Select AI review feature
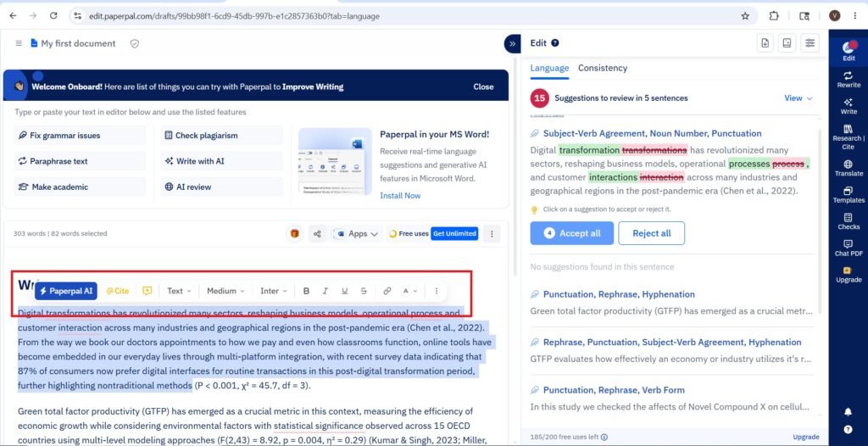Screen dimensions: 868x446 point(221,187)
